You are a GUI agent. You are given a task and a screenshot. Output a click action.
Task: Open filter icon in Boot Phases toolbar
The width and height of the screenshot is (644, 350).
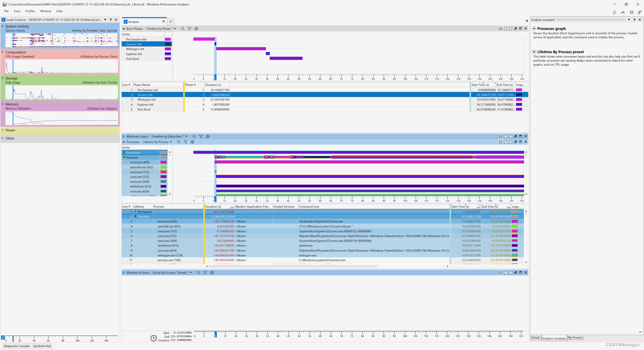click(x=189, y=29)
